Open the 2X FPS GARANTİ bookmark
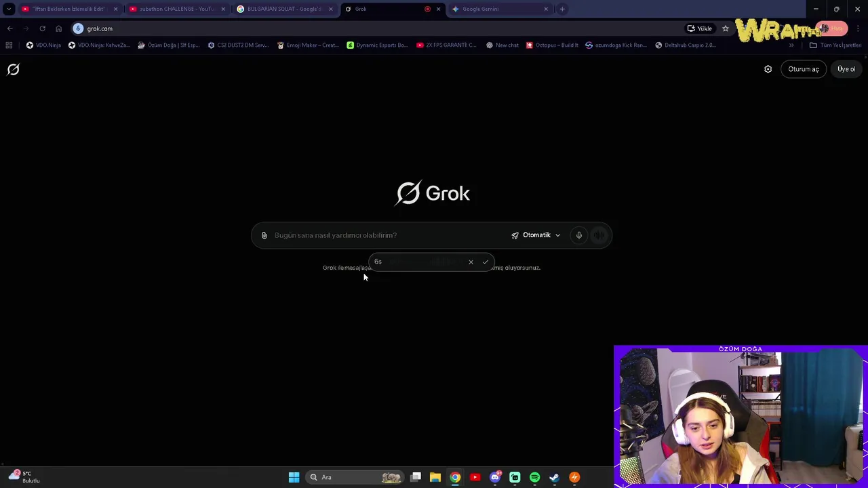The height and width of the screenshot is (488, 868). coord(447,45)
